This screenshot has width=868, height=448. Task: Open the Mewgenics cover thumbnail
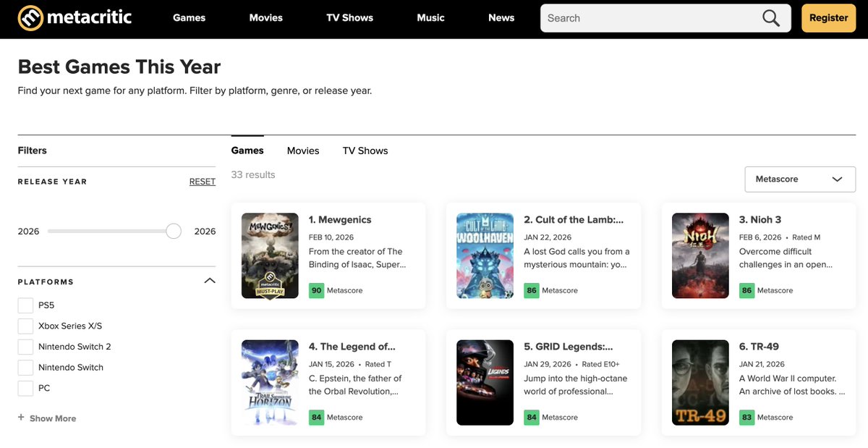270,255
